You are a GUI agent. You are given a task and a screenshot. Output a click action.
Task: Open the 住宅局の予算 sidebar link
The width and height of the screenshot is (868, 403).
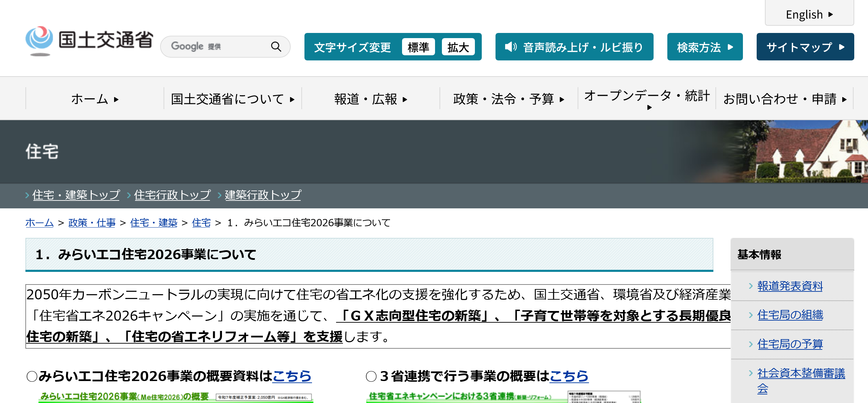click(x=790, y=344)
